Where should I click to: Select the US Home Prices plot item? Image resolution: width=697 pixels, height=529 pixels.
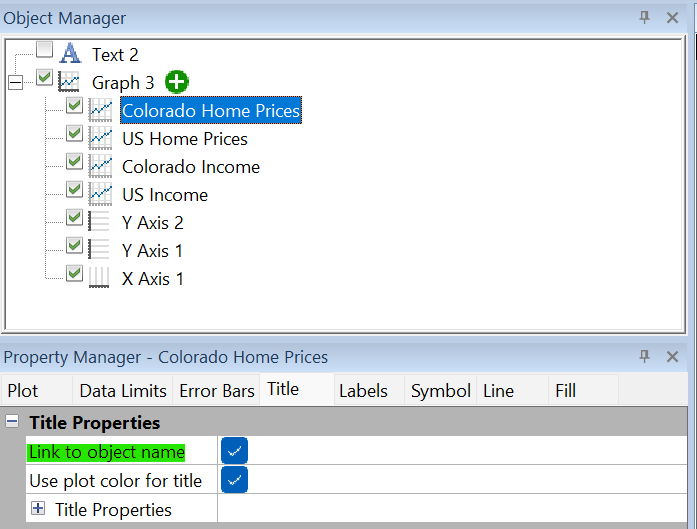pos(185,138)
